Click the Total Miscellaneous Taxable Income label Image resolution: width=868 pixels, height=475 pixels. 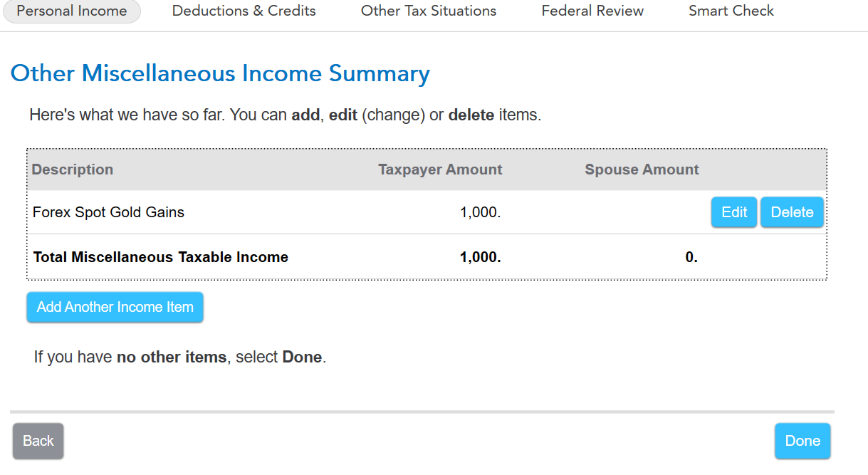pyautogui.click(x=161, y=257)
